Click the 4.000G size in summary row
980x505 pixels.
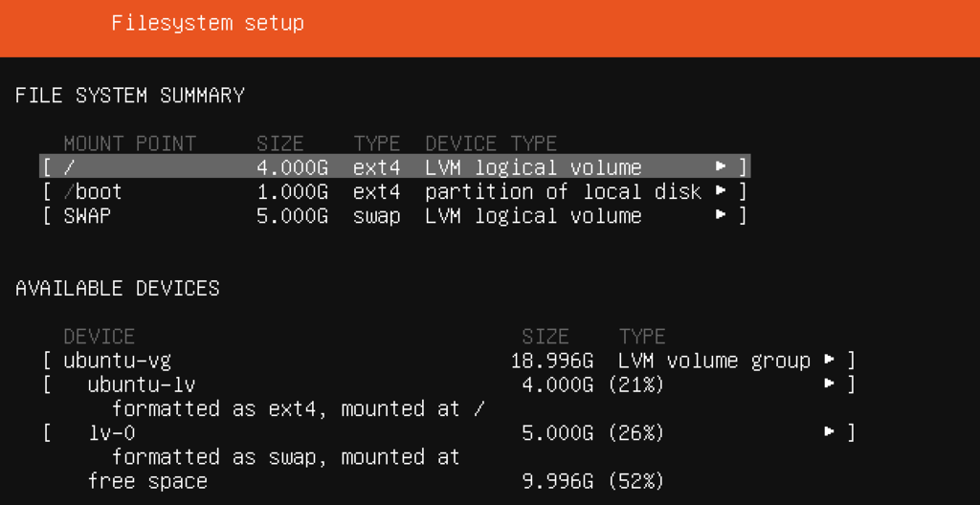[x=292, y=167]
